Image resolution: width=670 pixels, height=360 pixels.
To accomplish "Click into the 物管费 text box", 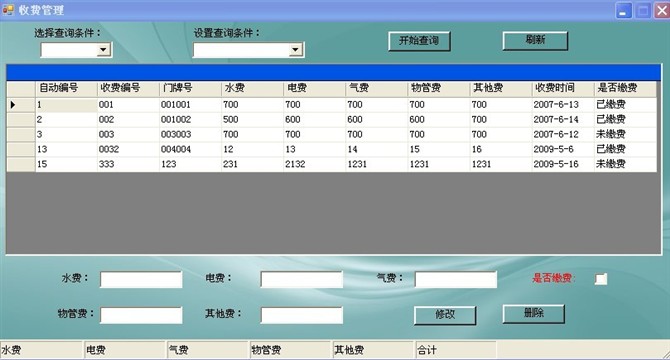I will click(x=141, y=315).
